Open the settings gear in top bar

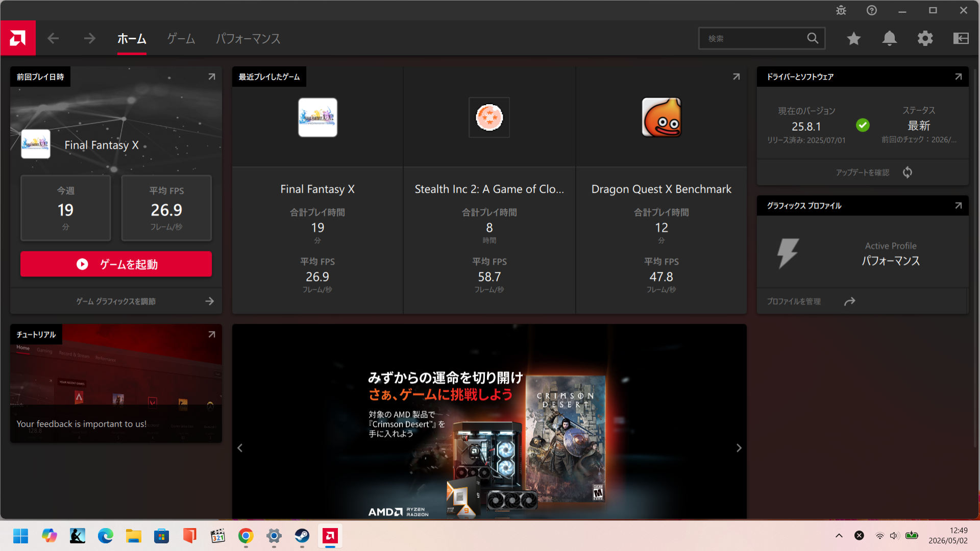pyautogui.click(x=925, y=38)
